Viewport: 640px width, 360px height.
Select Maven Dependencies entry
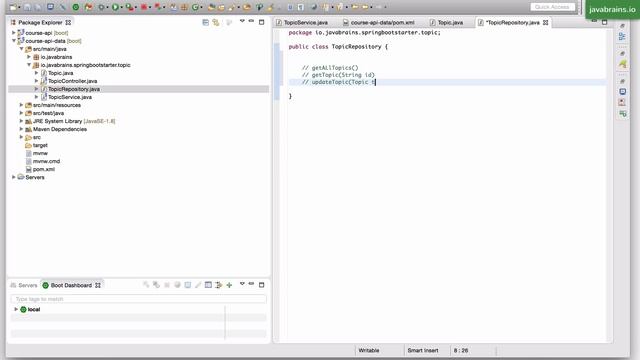(60, 129)
